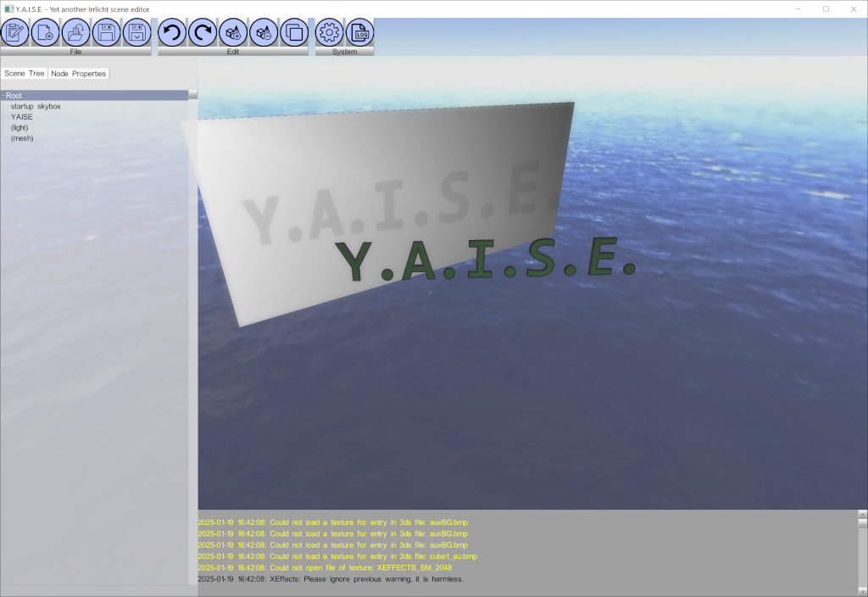Click the Save As floppy icon
Image resolution: width=868 pixels, height=597 pixels.
point(137,33)
